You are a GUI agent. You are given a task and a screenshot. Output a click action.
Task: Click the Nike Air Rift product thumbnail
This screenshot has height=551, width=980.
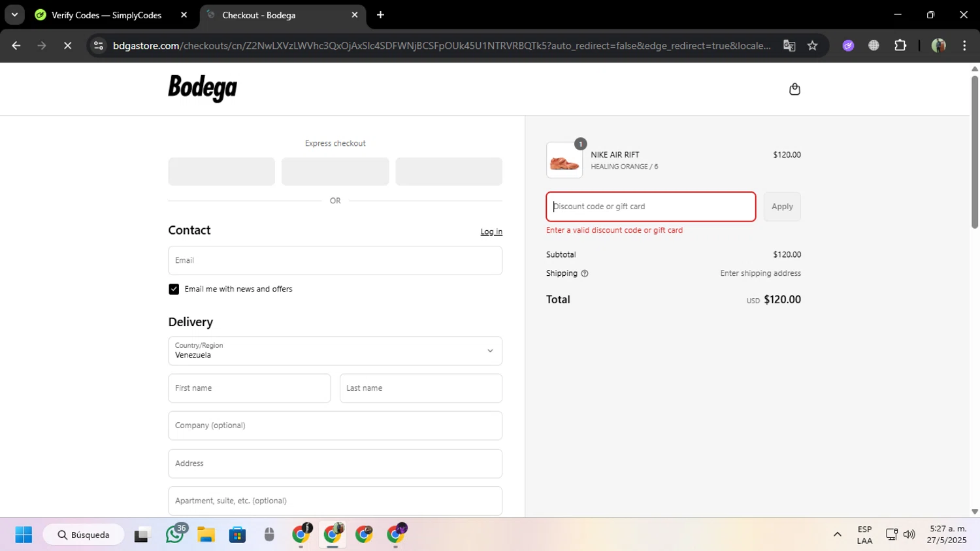tap(564, 160)
